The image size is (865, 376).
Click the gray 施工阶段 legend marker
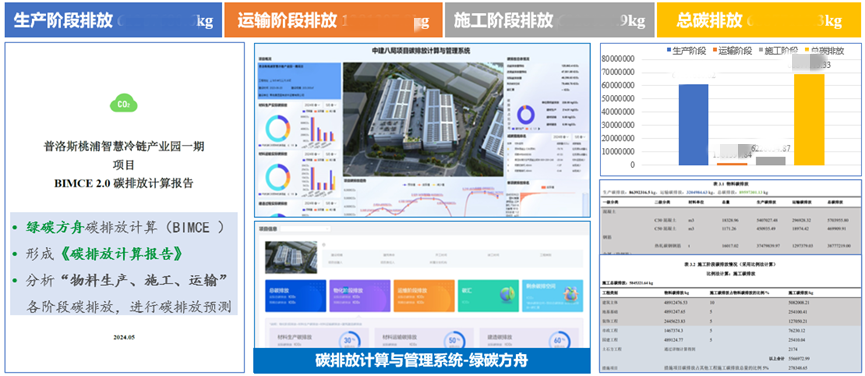point(760,51)
